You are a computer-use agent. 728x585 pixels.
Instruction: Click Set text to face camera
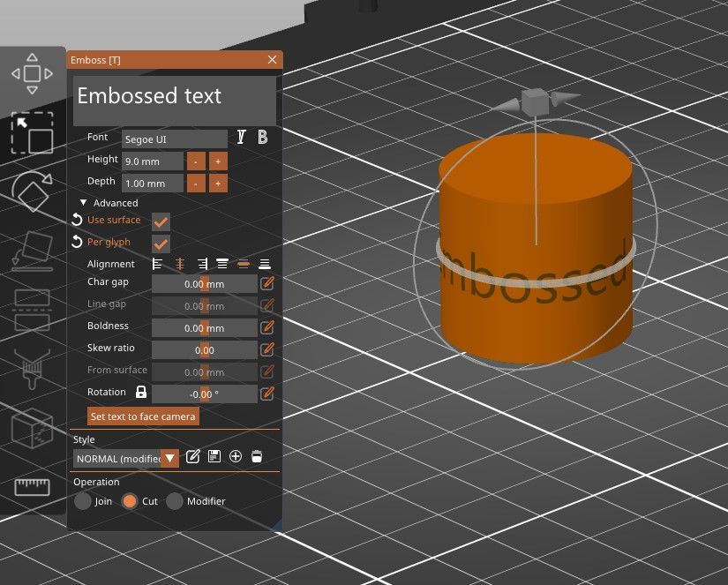tap(143, 416)
